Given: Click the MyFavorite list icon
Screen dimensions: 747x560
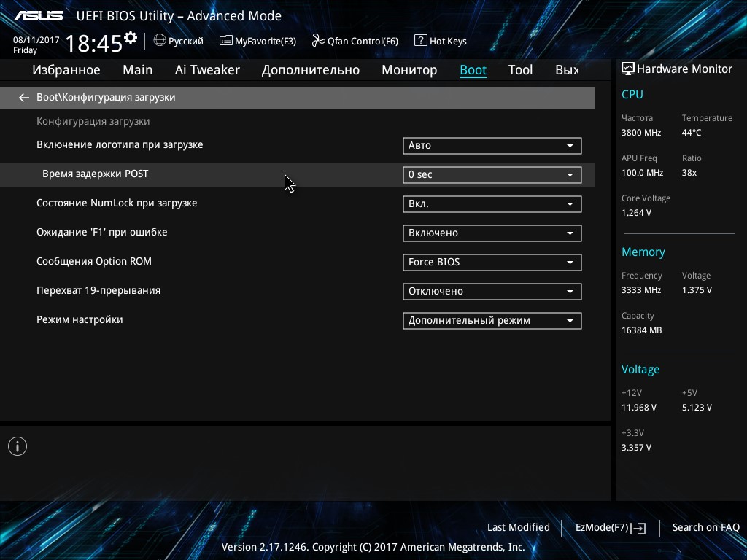Looking at the screenshot, I should tap(226, 41).
